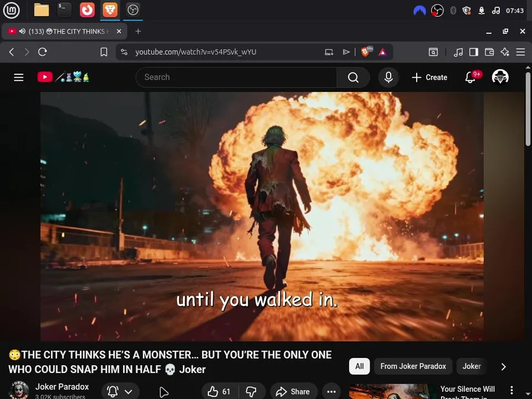Launch the Terminal from the panel

coord(64,10)
